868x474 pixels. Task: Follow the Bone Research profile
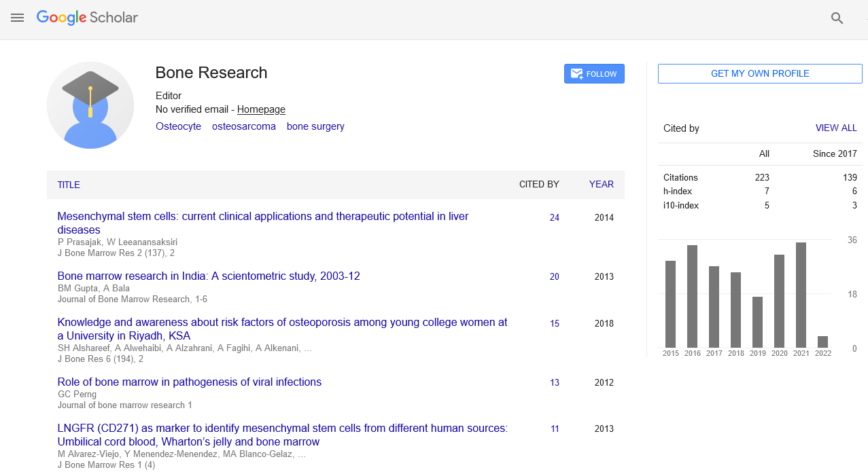[593, 74]
